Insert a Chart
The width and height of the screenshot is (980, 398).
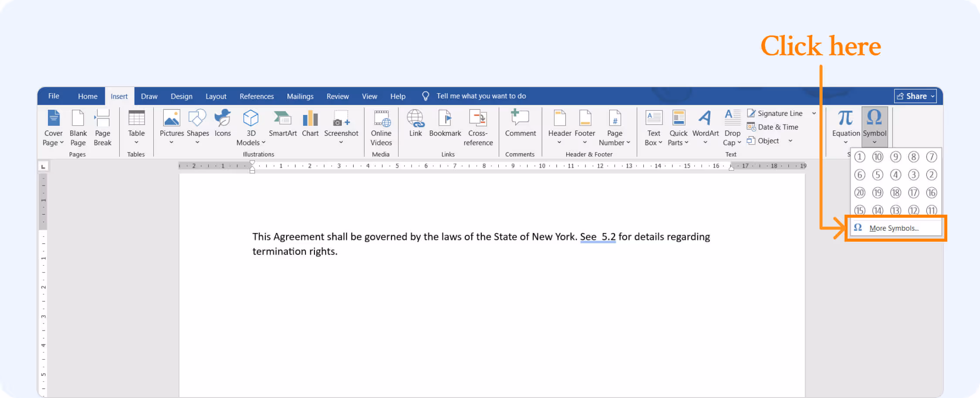click(x=310, y=126)
